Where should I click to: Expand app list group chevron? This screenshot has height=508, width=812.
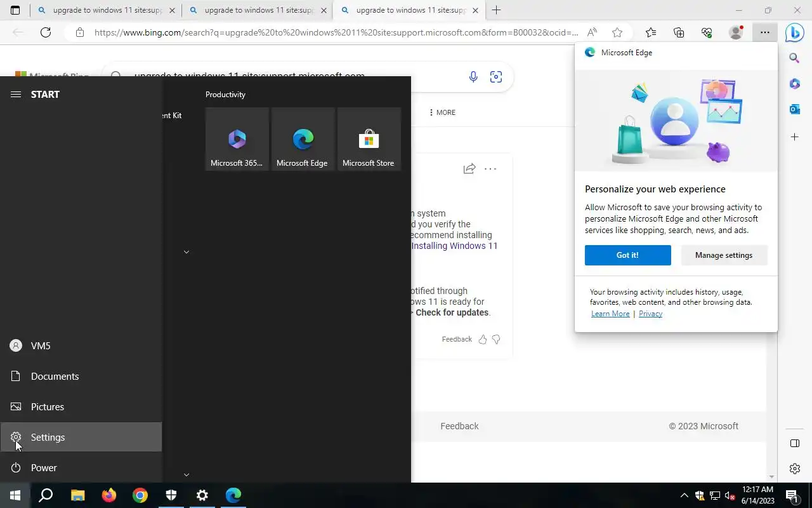pyautogui.click(x=187, y=252)
